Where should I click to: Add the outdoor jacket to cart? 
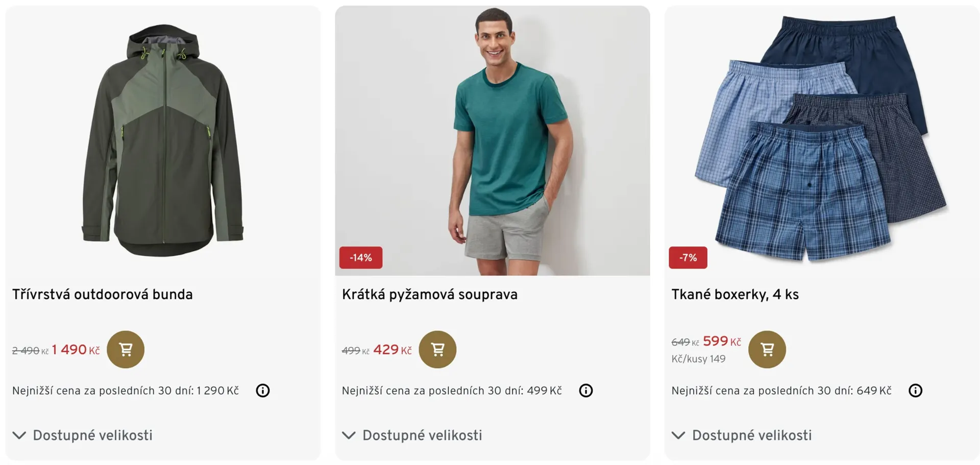click(x=126, y=350)
